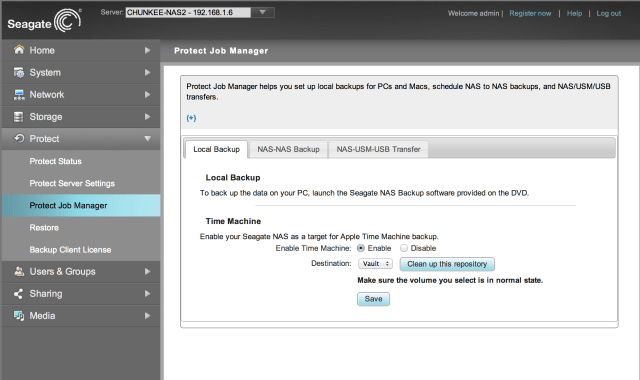Select the Enable radio for Time Machine
This screenshot has height=380, width=640.
[x=361, y=248]
